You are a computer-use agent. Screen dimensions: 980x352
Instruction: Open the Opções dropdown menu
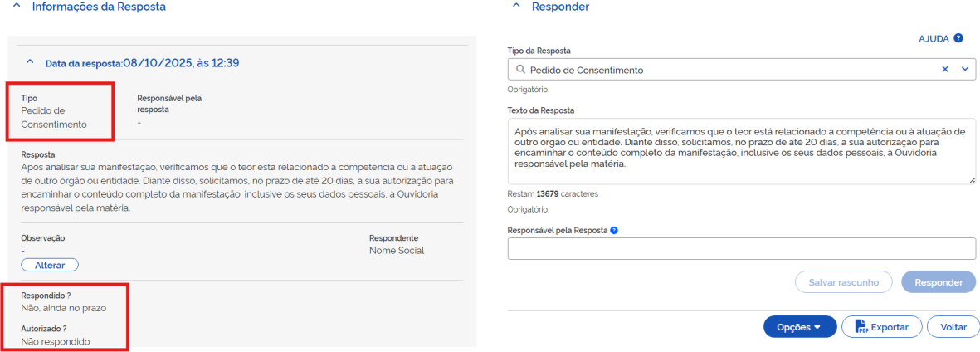[x=799, y=327]
